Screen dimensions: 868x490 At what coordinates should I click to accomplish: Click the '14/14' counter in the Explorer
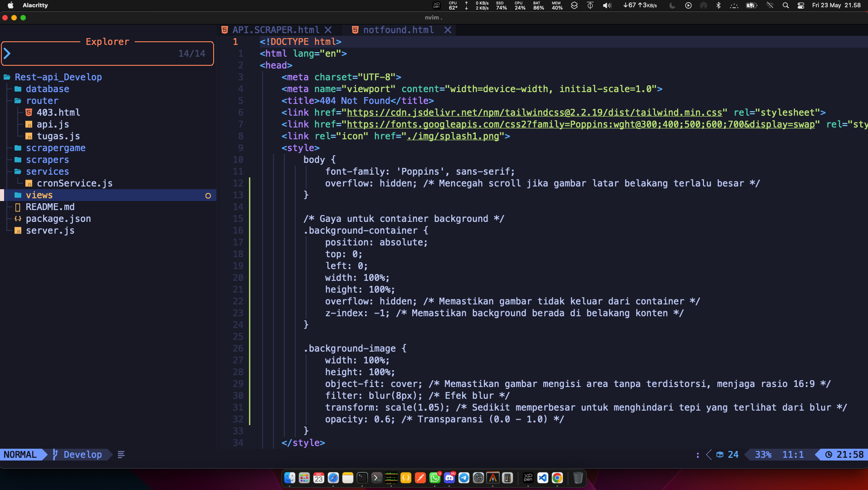pos(192,54)
